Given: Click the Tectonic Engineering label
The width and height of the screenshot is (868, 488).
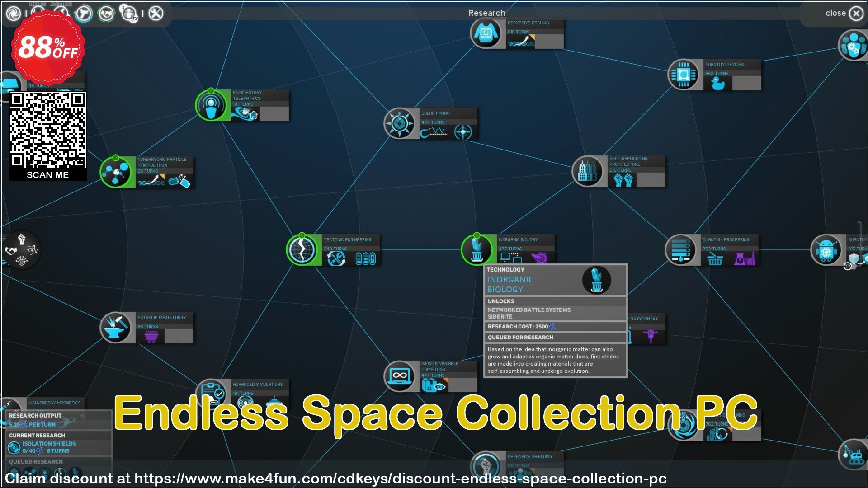Looking at the screenshot, I should click(347, 240).
